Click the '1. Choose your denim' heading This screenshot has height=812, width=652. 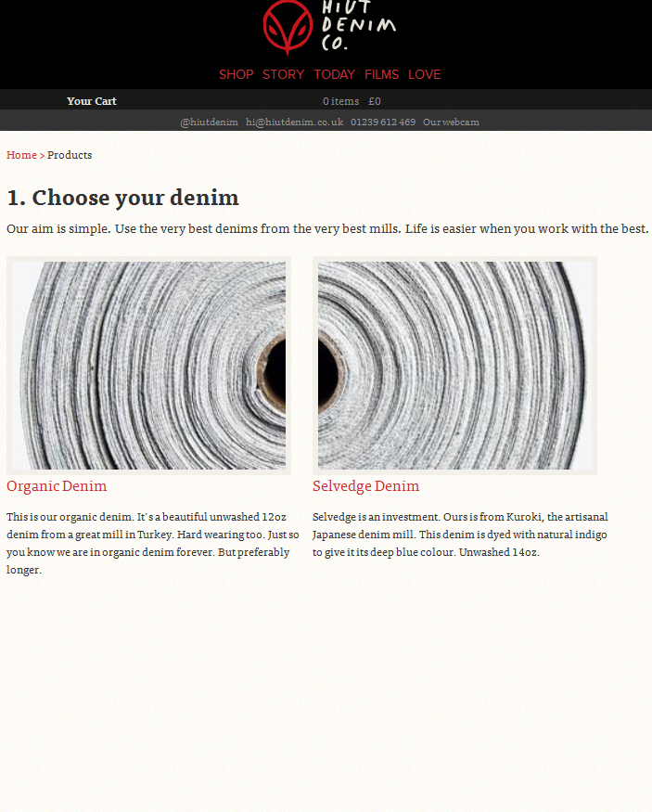pyautogui.click(x=122, y=198)
